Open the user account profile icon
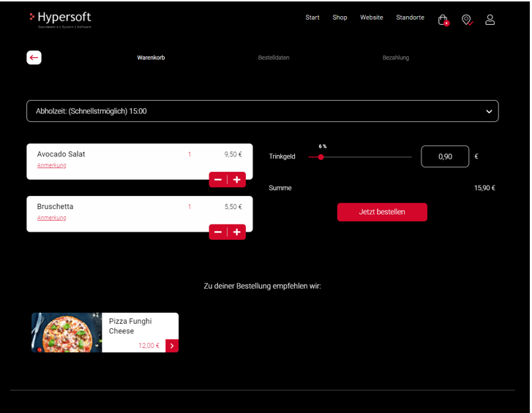This screenshot has width=532, height=413. pyautogui.click(x=490, y=20)
